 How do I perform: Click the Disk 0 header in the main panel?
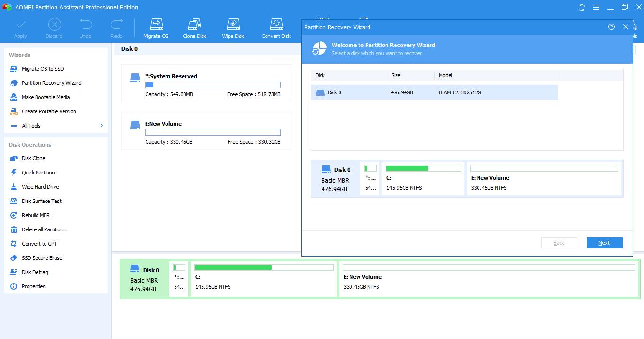[129, 49]
